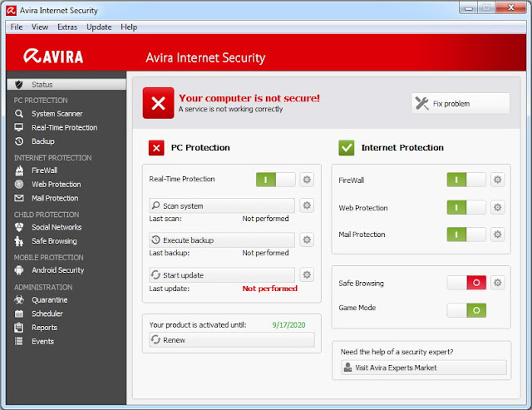Open Real-Time Protection settings gear
Image resolution: width=532 pixels, height=410 pixels.
[307, 180]
